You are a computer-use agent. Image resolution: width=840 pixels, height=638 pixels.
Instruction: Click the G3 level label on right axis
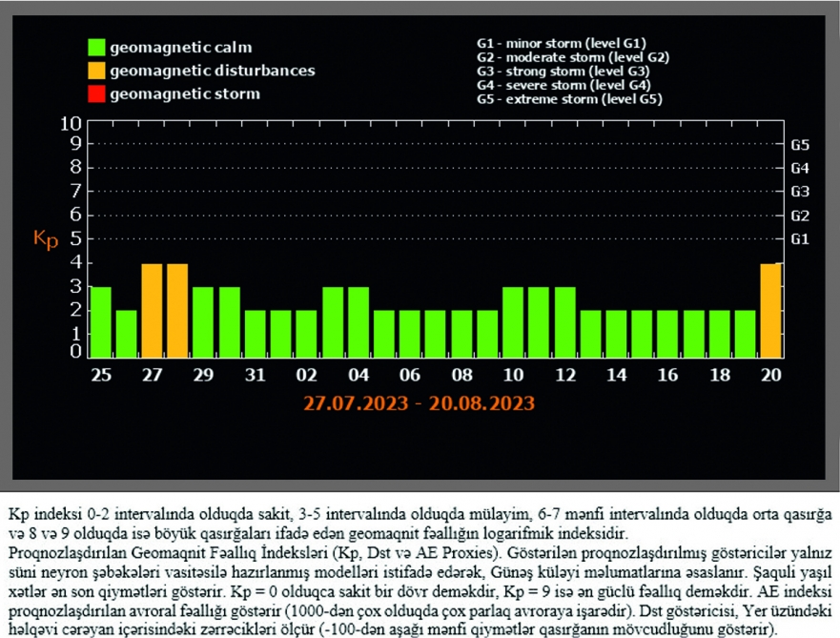pos(800,192)
